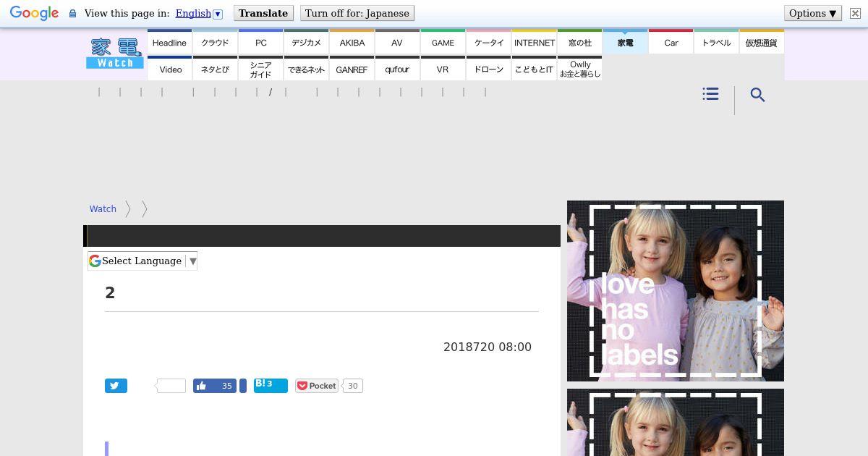Image resolution: width=868 pixels, height=456 pixels.
Task: Click the Translate button
Action: pos(263,13)
